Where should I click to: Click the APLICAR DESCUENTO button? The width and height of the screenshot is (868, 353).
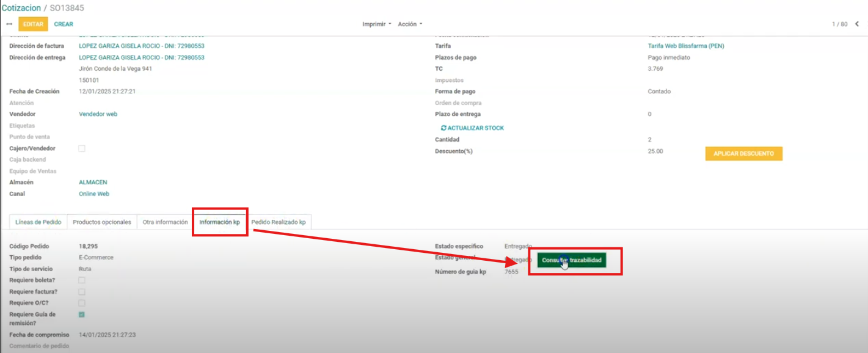point(743,154)
